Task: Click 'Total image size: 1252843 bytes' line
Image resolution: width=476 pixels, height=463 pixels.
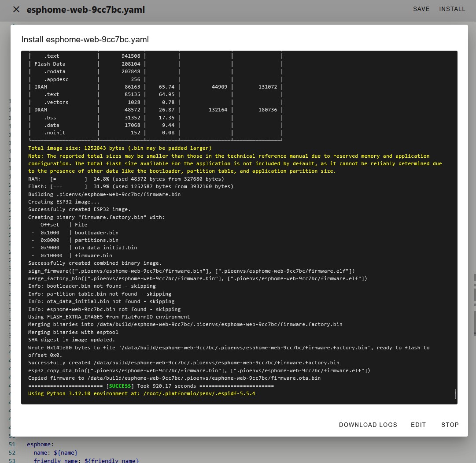Action: [x=120, y=148]
